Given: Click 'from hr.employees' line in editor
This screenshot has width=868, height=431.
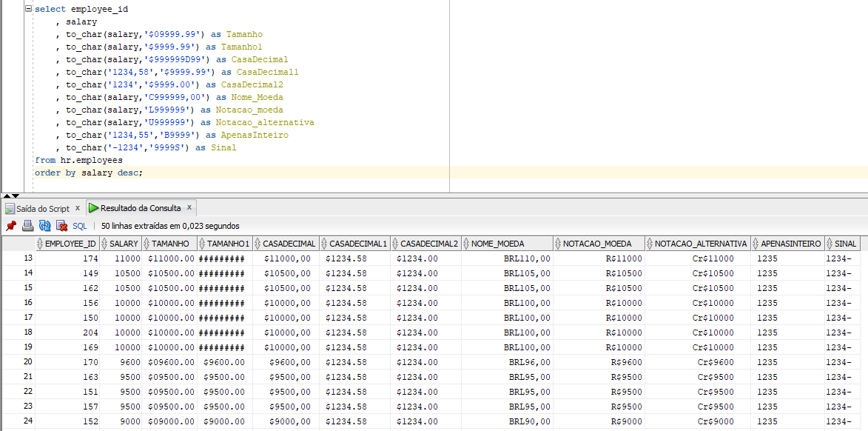Looking at the screenshot, I should (78, 160).
